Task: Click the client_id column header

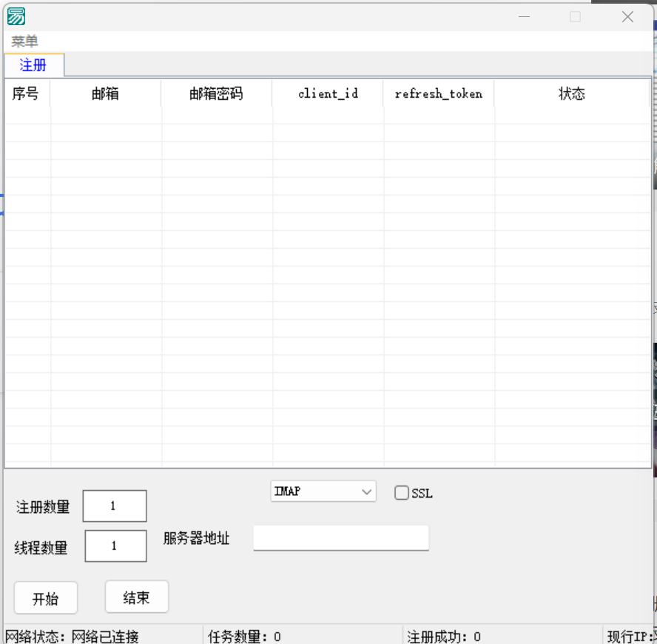Action: coord(327,93)
